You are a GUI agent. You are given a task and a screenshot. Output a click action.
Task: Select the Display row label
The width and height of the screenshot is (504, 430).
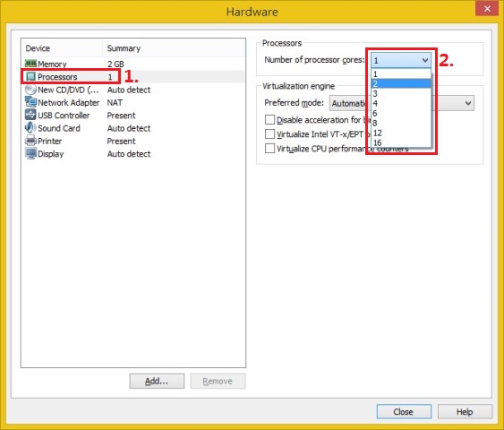(50, 154)
